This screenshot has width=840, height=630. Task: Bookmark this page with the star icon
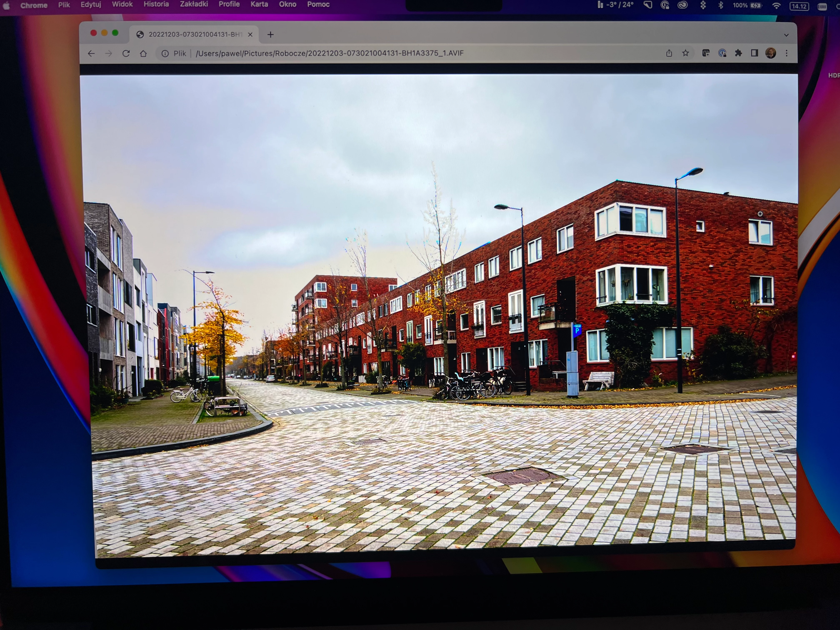tap(685, 53)
